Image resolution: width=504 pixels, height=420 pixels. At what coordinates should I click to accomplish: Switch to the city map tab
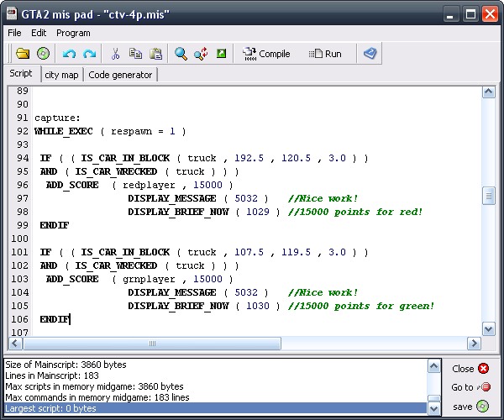click(61, 75)
